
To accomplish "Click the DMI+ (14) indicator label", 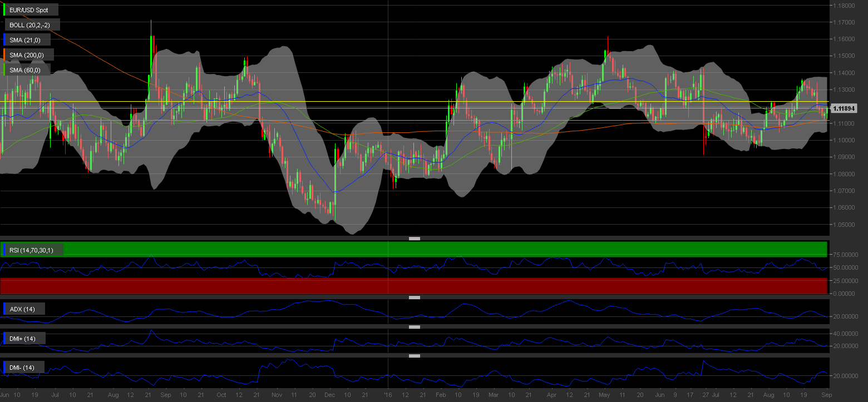I will (x=26, y=339).
